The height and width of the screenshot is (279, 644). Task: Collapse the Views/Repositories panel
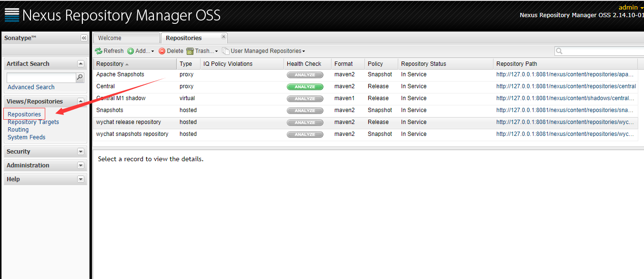[x=80, y=101]
